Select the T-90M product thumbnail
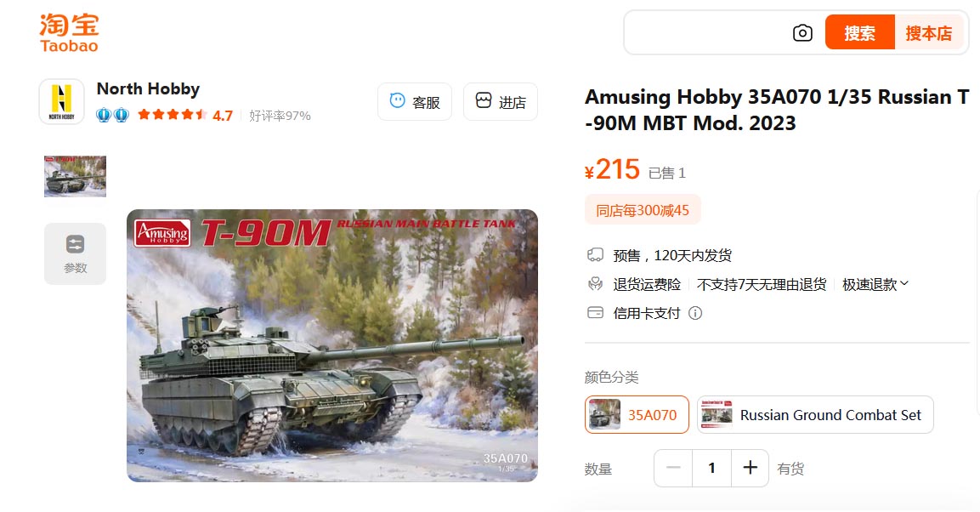The image size is (980, 512). 75,176
